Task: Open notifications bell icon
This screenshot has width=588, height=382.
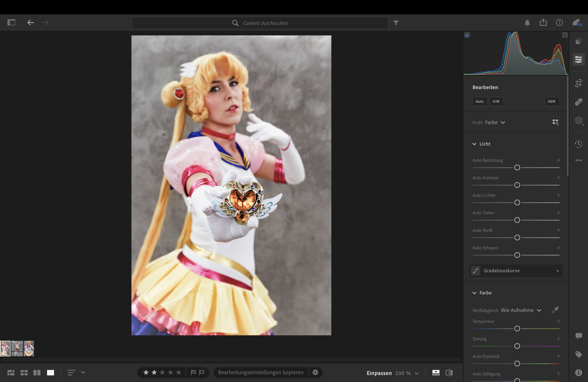Action: coord(527,23)
